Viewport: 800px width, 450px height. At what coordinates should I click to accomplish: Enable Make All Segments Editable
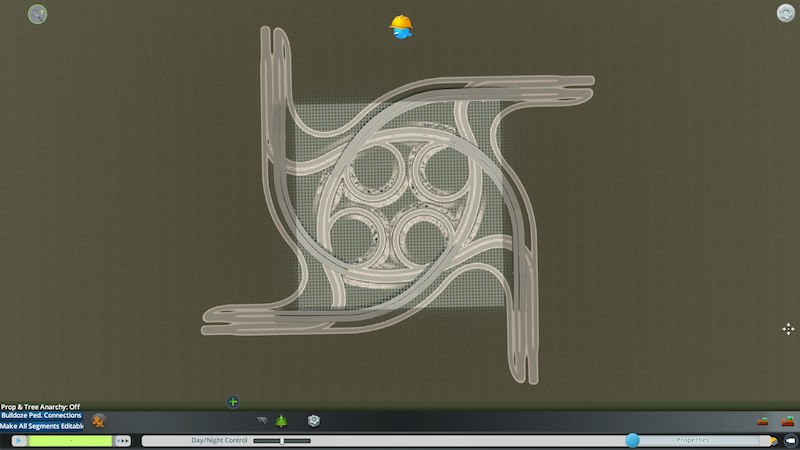[42, 426]
